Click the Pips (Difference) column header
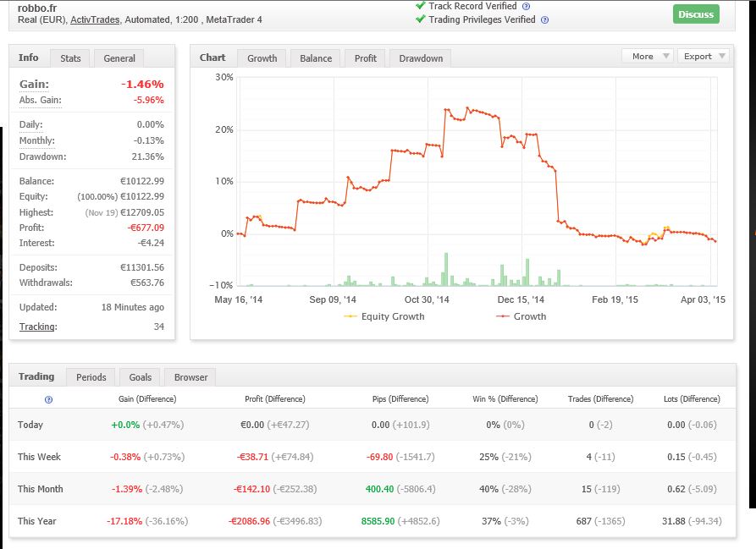This screenshot has width=756, height=549. point(400,399)
